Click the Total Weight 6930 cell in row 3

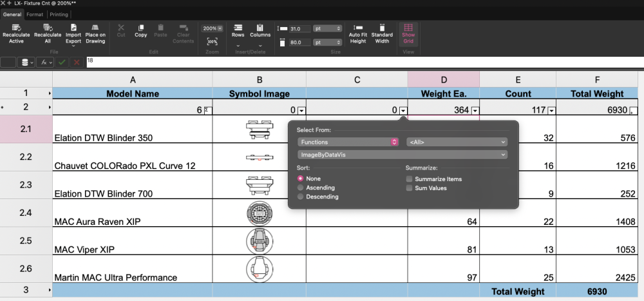click(x=597, y=290)
